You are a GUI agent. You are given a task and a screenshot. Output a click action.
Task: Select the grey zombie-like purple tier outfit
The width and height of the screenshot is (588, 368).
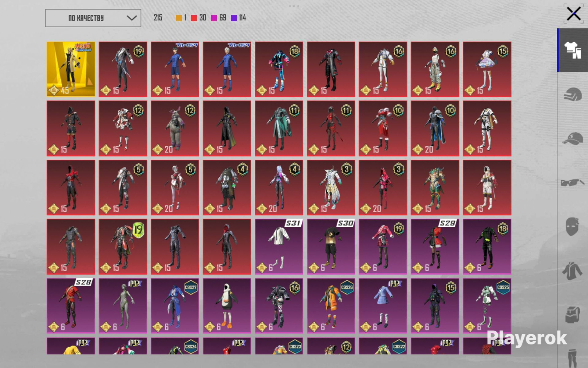pyautogui.click(x=123, y=306)
